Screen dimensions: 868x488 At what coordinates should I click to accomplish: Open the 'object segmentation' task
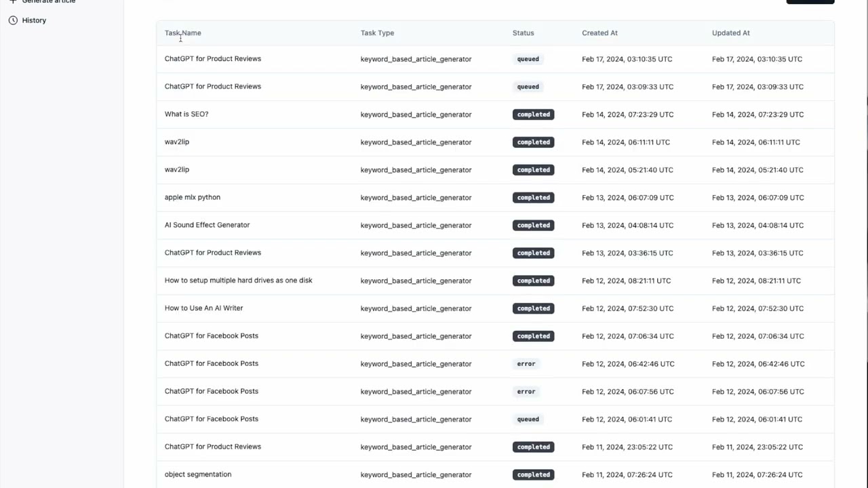[198, 474]
